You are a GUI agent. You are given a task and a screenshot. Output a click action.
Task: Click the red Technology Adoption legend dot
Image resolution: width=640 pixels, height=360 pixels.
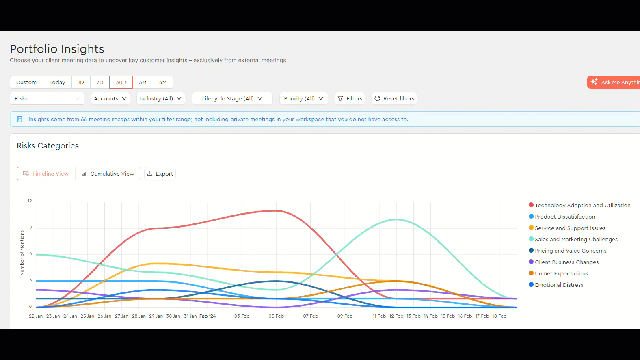pyautogui.click(x=531, y=205)
